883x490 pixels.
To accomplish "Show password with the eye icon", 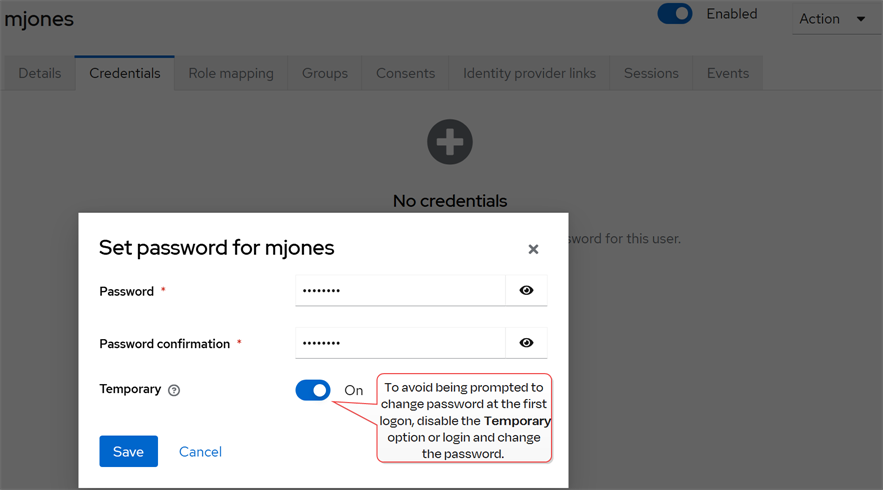I will coord(526,290).
